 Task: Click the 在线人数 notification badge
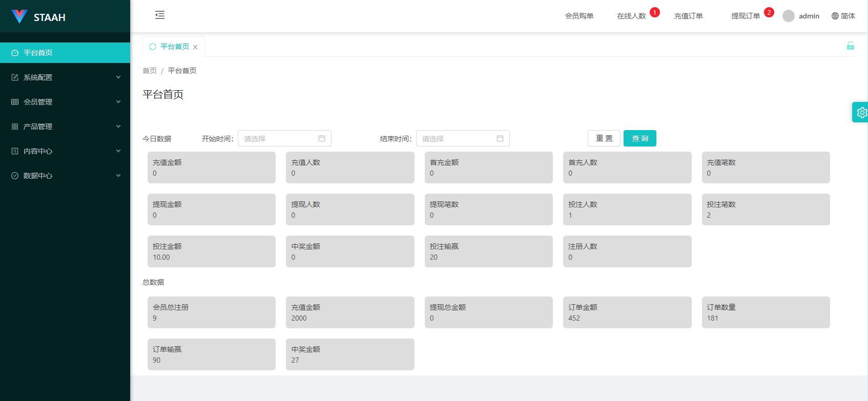coord(655,12)
